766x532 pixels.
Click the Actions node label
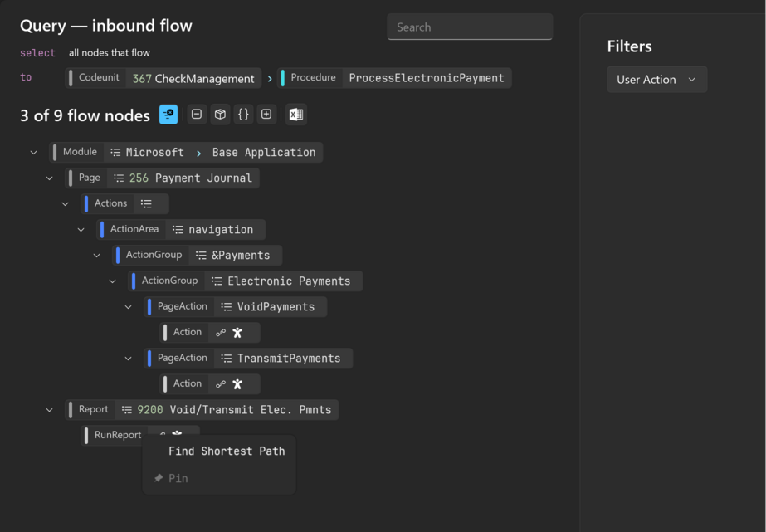[110, 203]
